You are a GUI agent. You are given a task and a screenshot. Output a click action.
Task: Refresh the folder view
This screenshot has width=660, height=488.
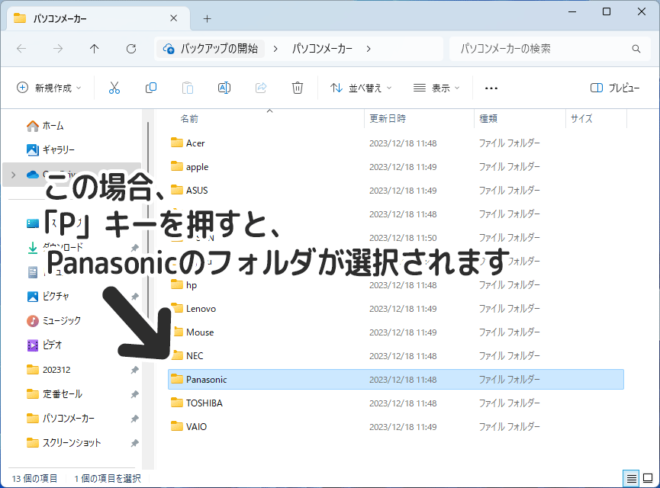(x=131, y=49)
